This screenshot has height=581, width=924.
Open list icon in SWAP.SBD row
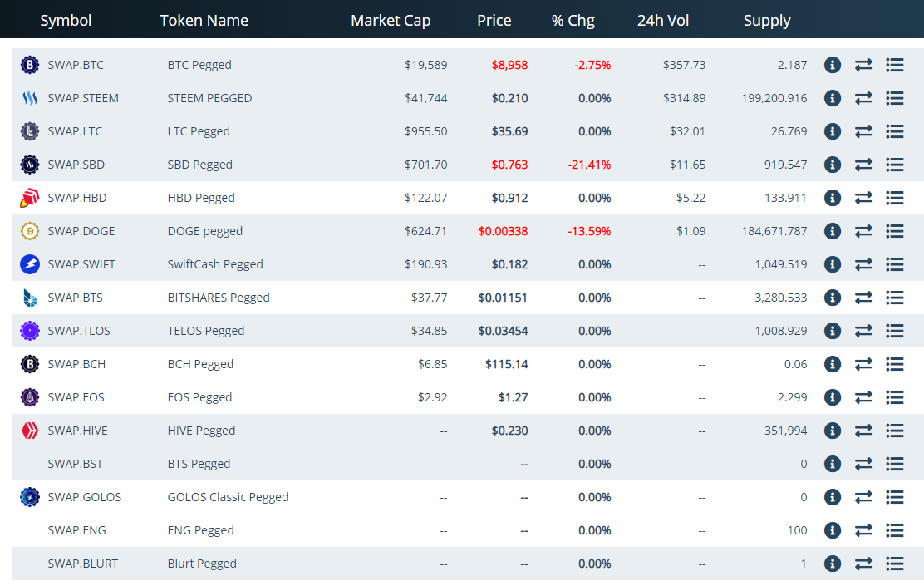[895, 165]
